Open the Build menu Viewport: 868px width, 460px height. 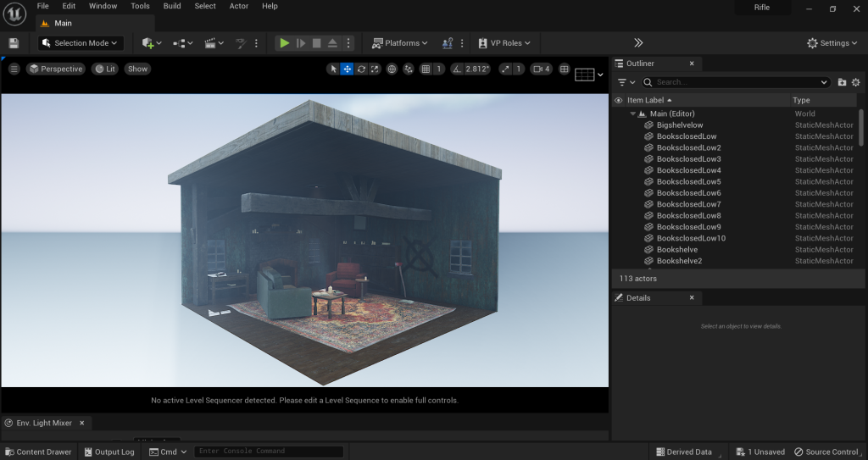point(172,6)
